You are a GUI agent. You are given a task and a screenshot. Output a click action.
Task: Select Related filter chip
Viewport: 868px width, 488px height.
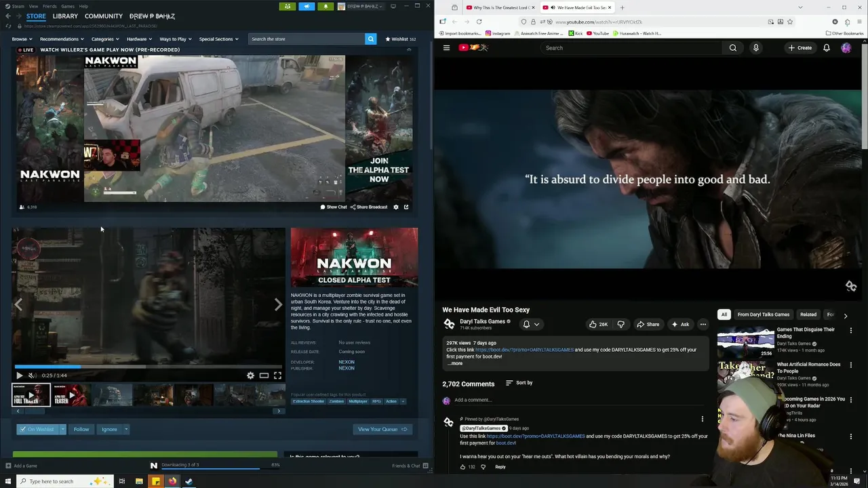tap(808, 314)
